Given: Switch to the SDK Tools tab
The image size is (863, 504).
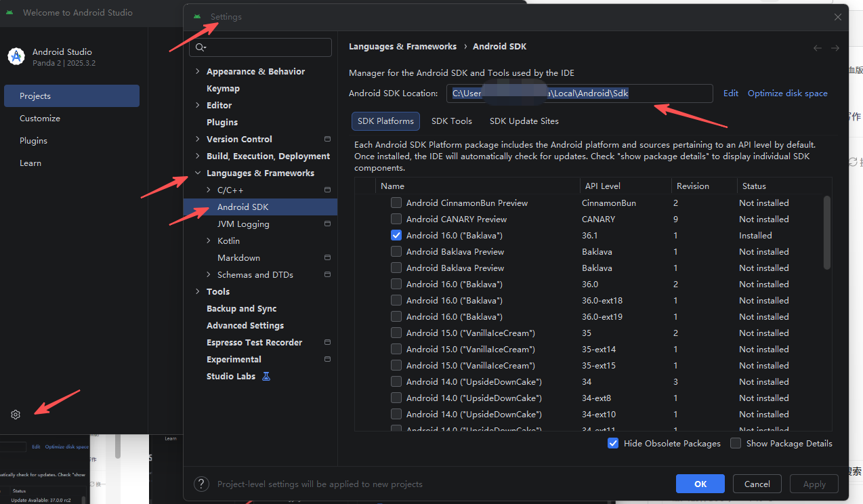Looking at the screenshot, I should pyautogui.click(x=452, y=121).
